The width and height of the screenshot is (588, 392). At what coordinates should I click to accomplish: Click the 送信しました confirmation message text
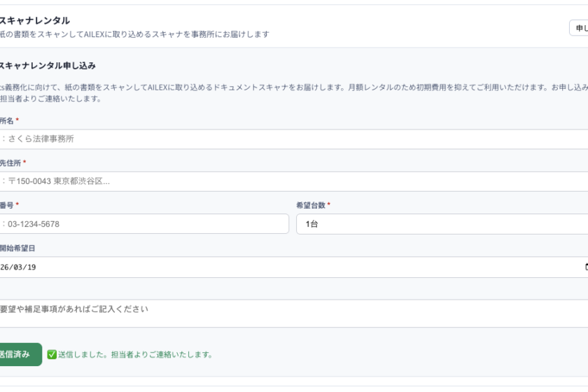pos(139,354)
